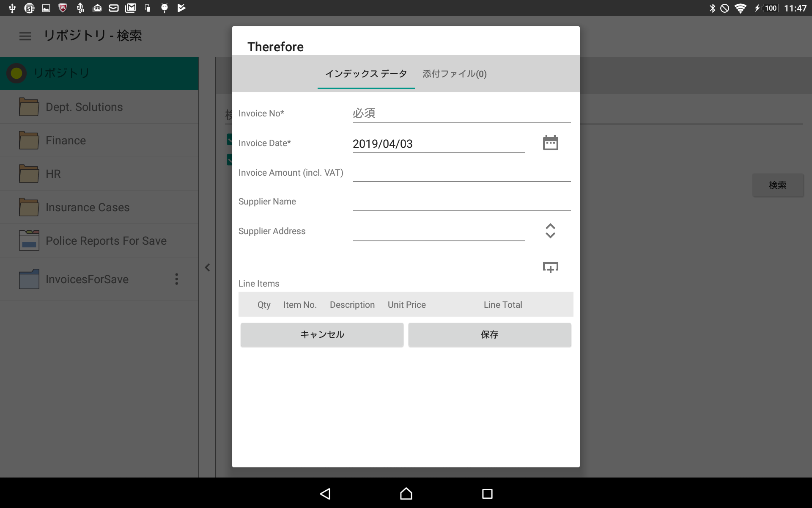Select the Dept. Solutions folder icon
The image size is (812, 508).
[29, 107]
